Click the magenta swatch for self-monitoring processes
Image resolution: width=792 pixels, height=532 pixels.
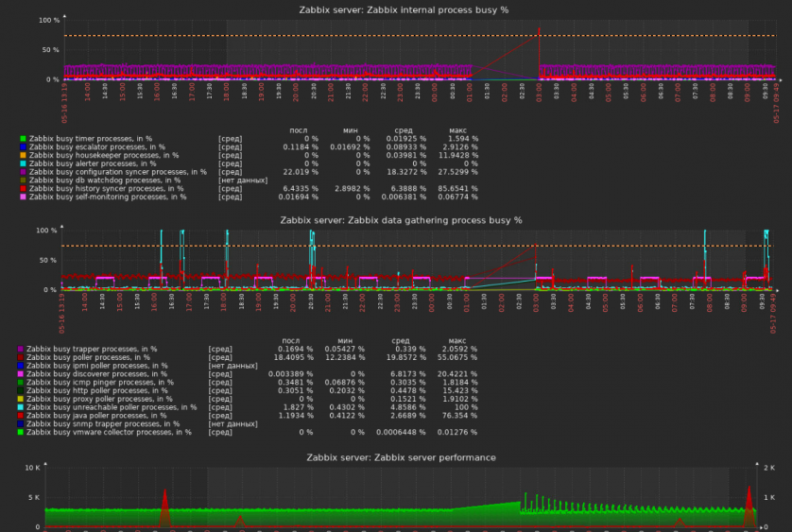click(x=23, y=197)
